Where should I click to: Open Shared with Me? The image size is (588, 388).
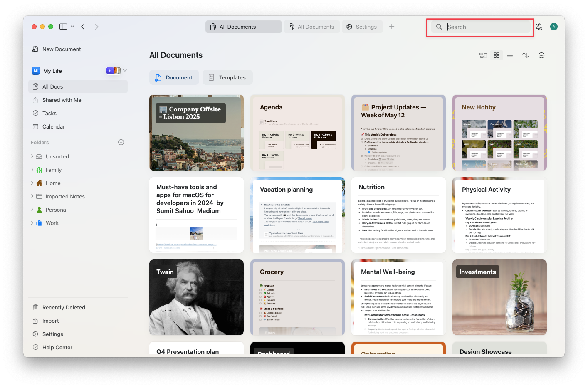click(x=78, y=100)
